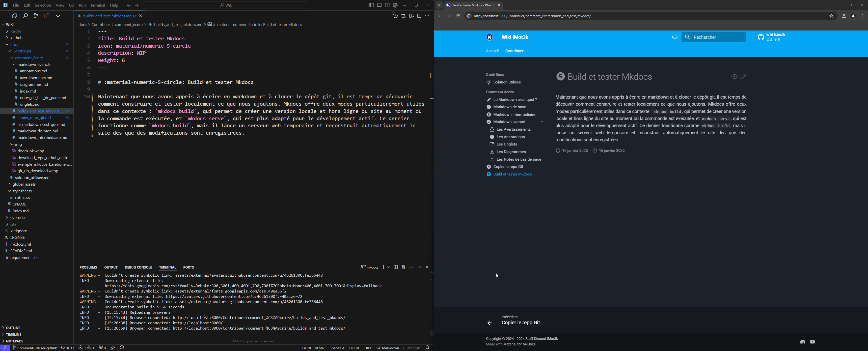Open the Copier le repo Git page
868x351 pixels.
coord(508,166)
